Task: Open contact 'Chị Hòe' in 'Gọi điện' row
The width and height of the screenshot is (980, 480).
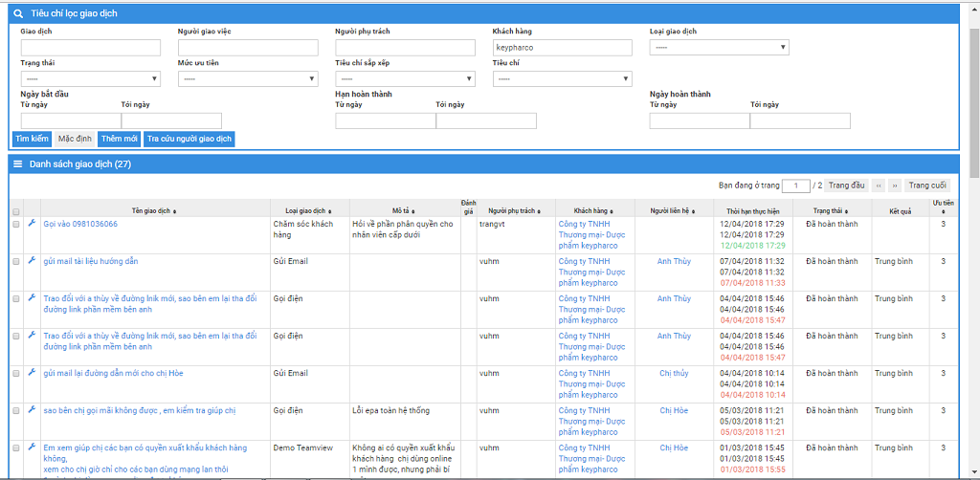Action: point(674,410)
